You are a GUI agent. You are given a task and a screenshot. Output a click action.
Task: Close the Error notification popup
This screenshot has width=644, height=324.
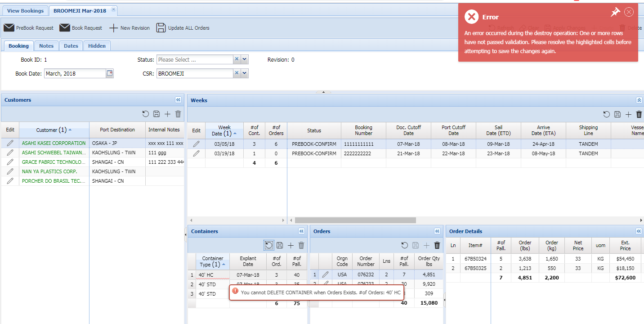click(x=629, y=12)
